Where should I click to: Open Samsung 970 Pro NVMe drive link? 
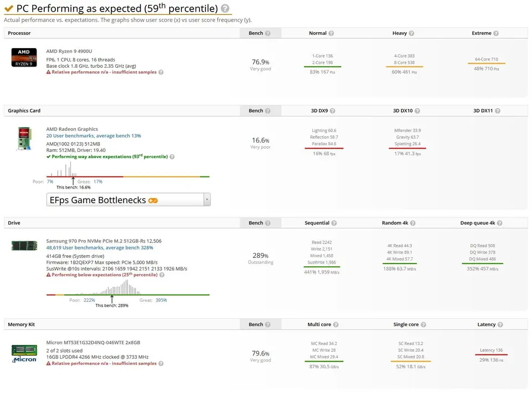pos(104,241)
